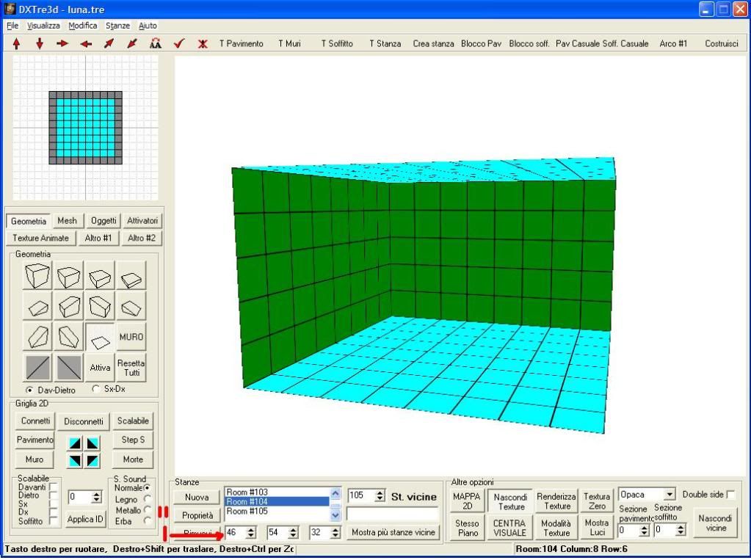Click the top-left cyan triangle grid icon

75,443
